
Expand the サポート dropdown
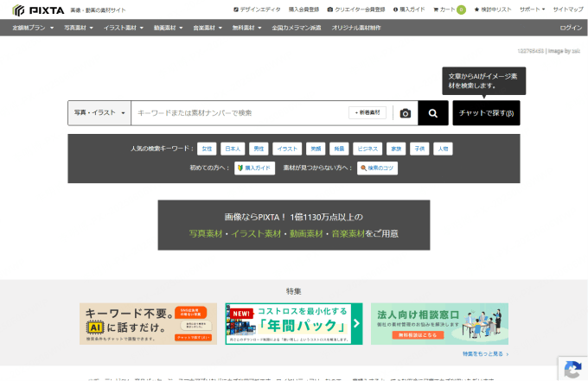(x=532, y=10)
